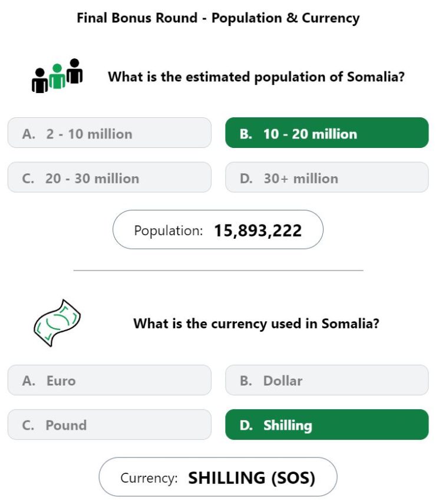This screenshot has width=442, height=504.
Task: Click the green banknote currency icon
Action: click(x=57, y=323)
